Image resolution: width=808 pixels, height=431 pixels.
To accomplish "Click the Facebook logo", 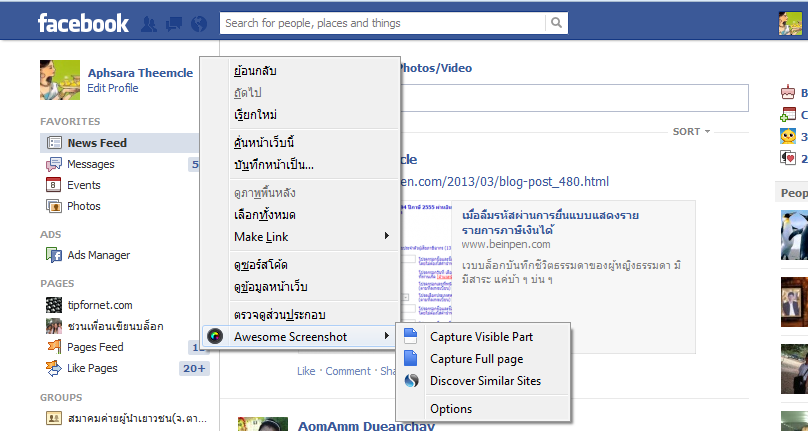I will [x=83, y=23].
